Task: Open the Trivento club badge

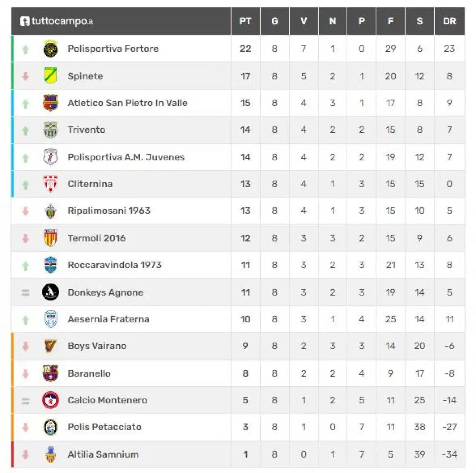Action: (51, 130)
